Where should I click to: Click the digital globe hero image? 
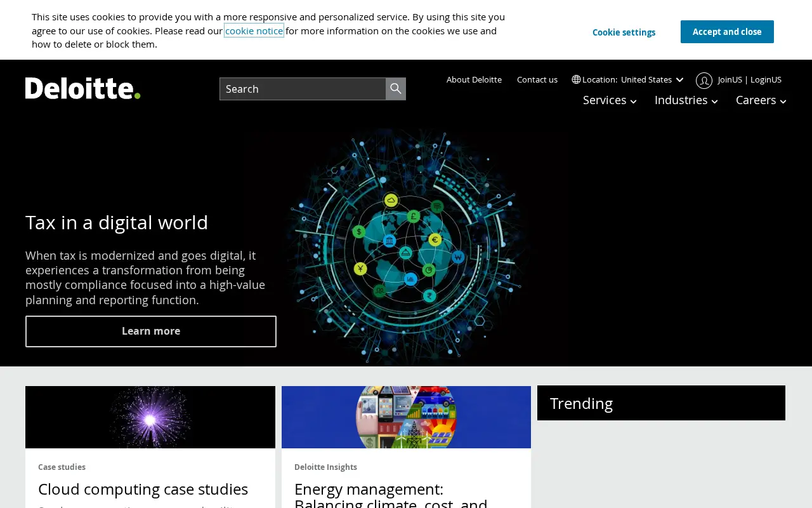coord(406,248)
